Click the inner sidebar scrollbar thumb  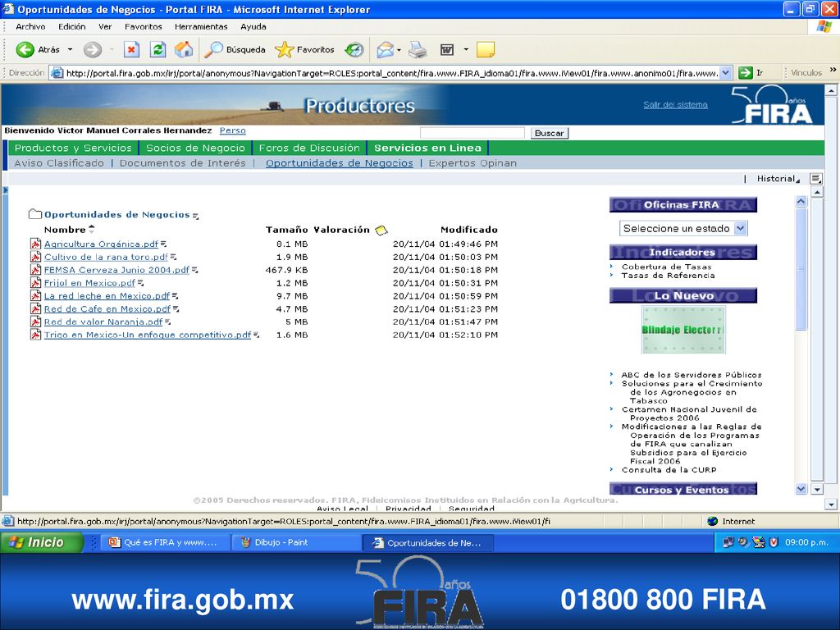click(x=801, y=269)
